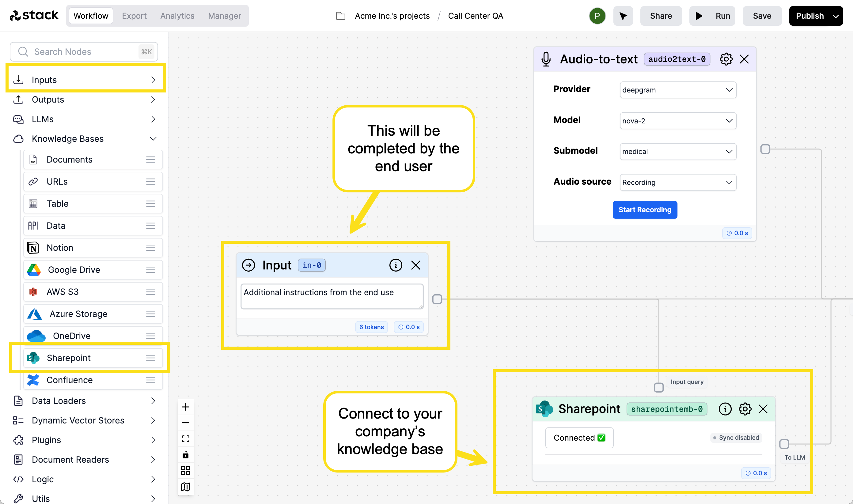Switch to the Export tab
Screen dimensions: 853x504
coord(134,16)
